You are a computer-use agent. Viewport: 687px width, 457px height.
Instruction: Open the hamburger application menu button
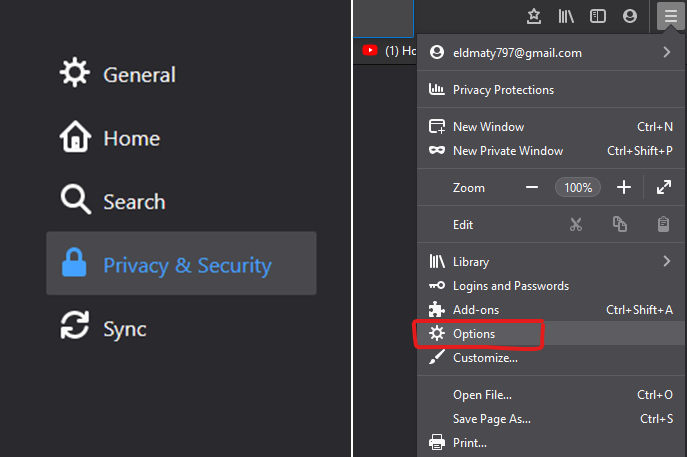point(670,16)
